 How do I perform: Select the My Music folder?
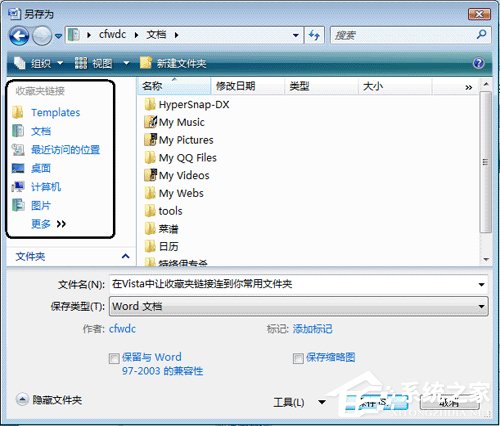coord(182,122)
